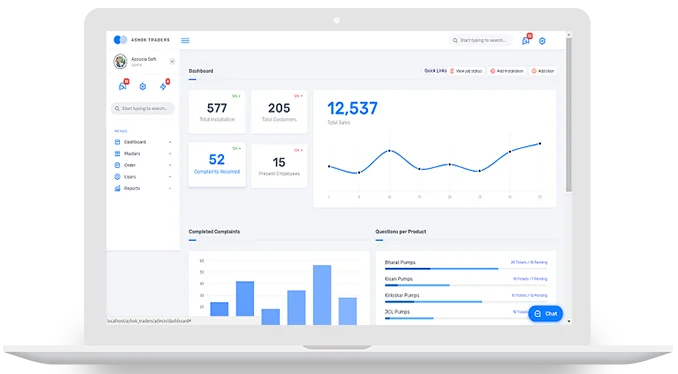Click the Completed Complaints section heading
Viewport: 678px width, 374px height.
[214, 232]
